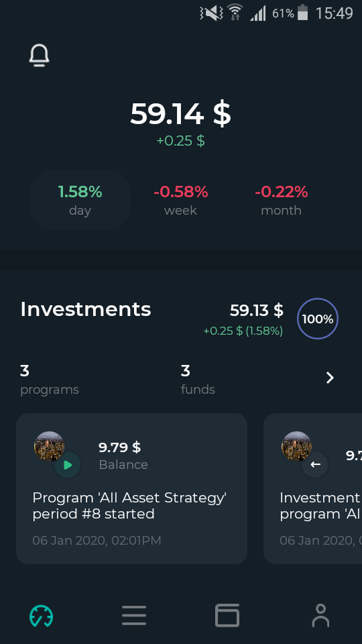The height and width of the screenshot is (644, 362).
Task: Tap the left arrow icon on second card
Action: click(x=315, y=464)
